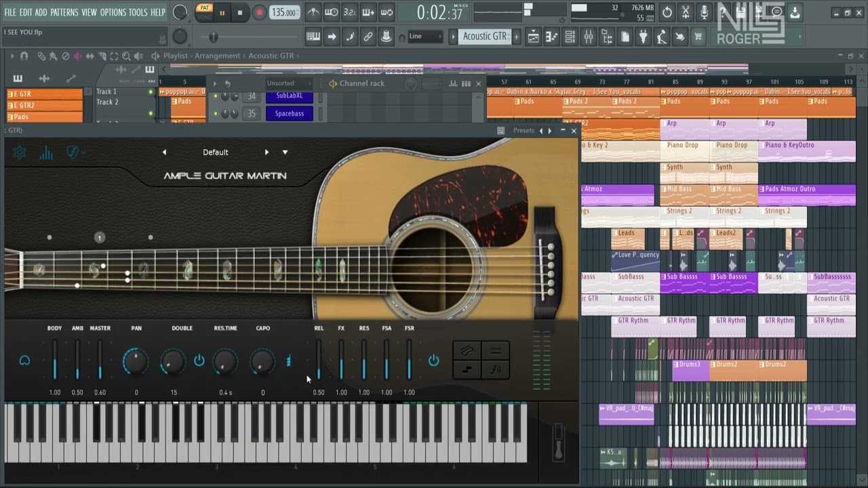868x488 pixels.
Task: Click the PAN knob
Action: click(136, 362)
